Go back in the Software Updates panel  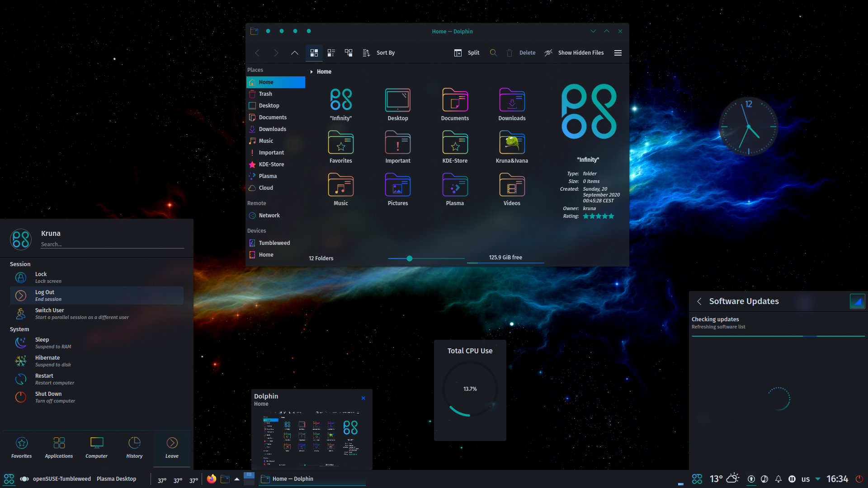coord(699,301)
